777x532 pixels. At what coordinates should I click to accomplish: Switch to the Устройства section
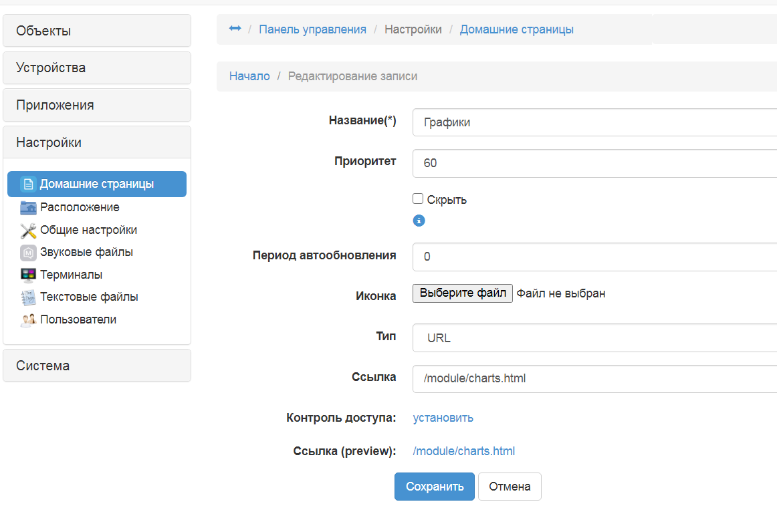coord(44,68)
